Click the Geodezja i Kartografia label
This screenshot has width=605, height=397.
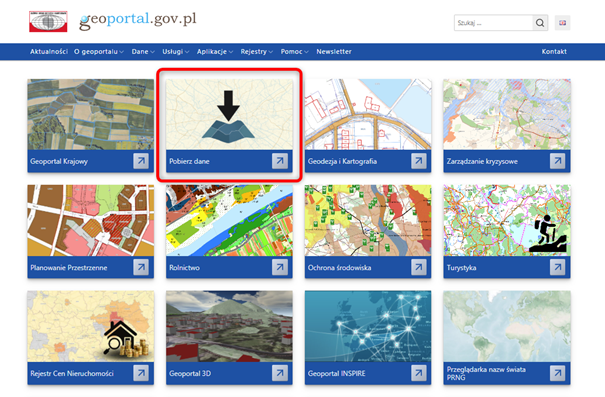point(342,161)
